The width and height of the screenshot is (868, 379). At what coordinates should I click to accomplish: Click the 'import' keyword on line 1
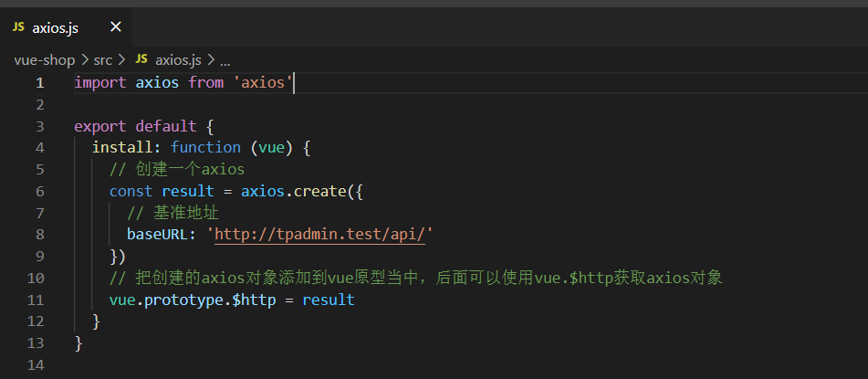100,83
